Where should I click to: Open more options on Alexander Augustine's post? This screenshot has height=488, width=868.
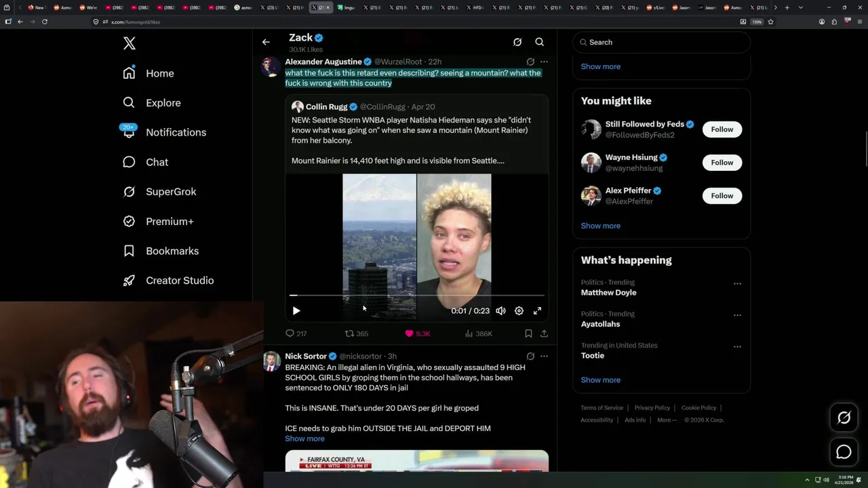(544, 62)
